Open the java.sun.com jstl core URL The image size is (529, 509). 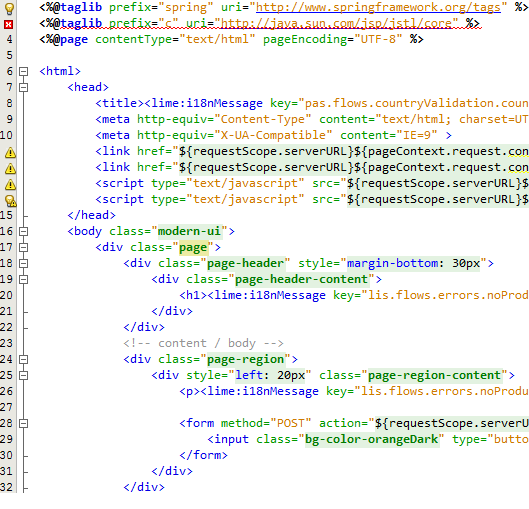336,23
